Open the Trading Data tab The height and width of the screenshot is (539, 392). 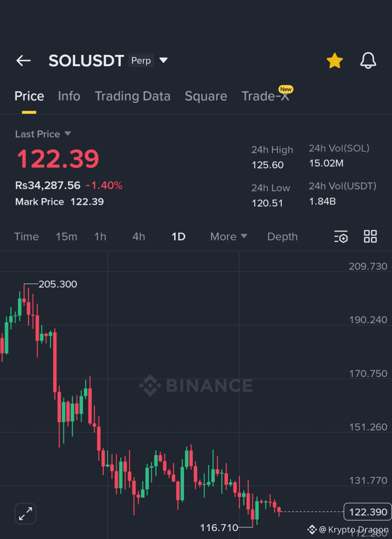pos(132,96)
